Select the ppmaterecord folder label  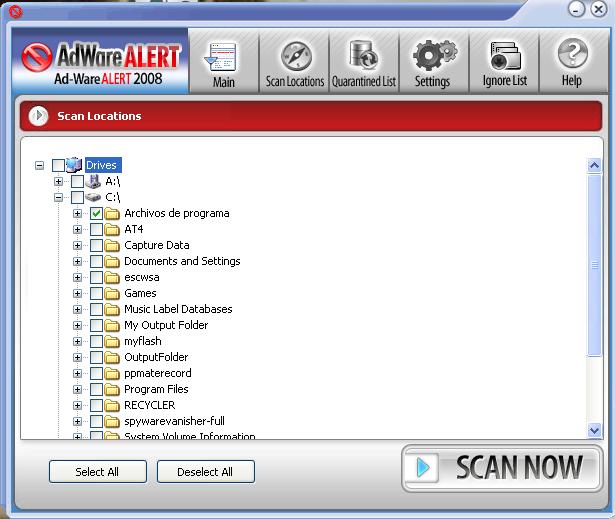(x=158, y=373)
